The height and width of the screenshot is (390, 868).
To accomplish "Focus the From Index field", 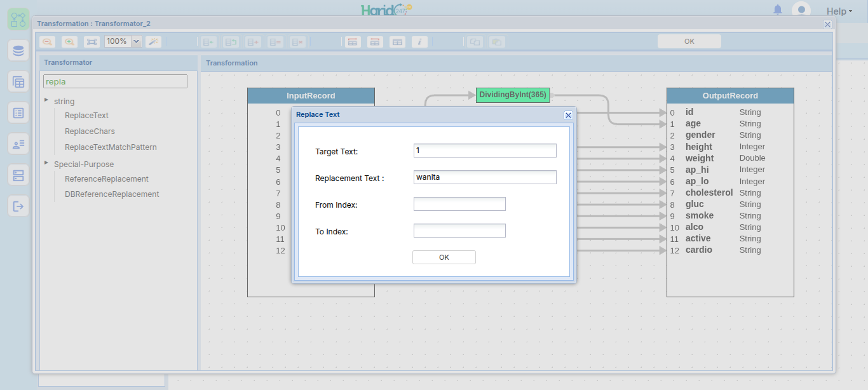I will [x=459, y=204].
